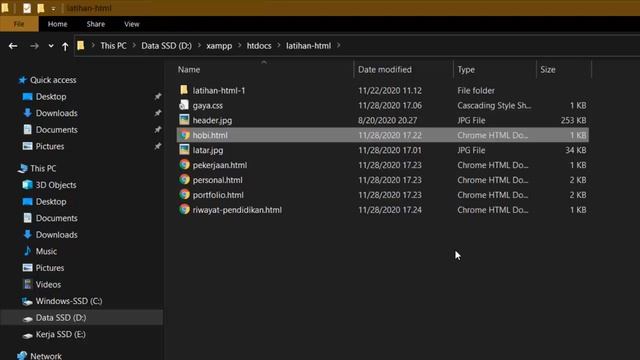
Task: Go up one folder level arrow
Action: [65, 46]
